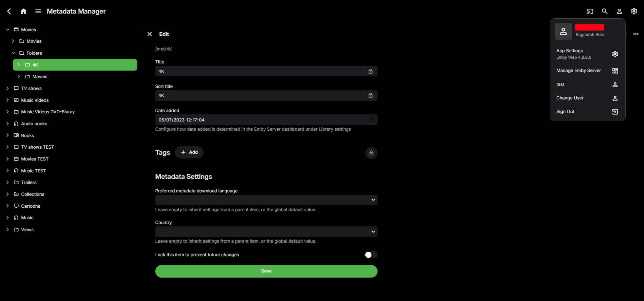The height and width of the screenshot is (301, 644).
Task: Click the cast to device icon
Action: tap(590, 11)
